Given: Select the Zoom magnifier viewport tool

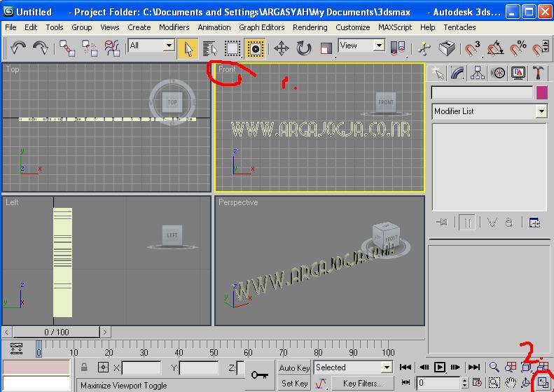Looking at the screenshot, I should (x=494, y=367).
